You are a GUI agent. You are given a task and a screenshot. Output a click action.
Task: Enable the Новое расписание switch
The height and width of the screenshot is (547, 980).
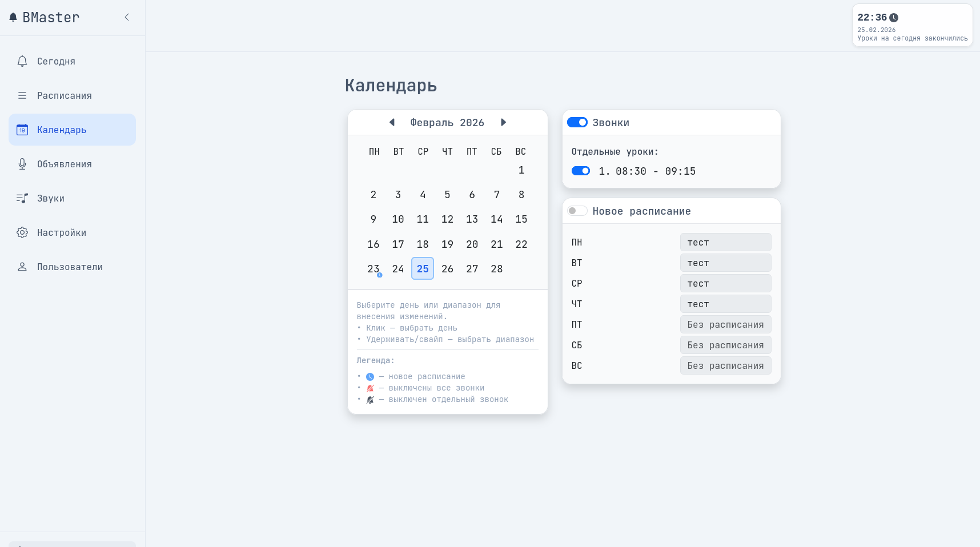coord(577,211)
